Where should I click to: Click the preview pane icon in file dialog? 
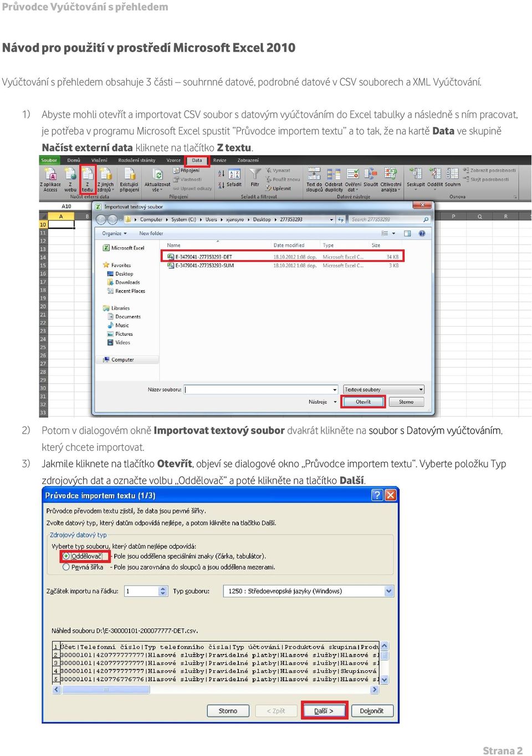point(407,234)
